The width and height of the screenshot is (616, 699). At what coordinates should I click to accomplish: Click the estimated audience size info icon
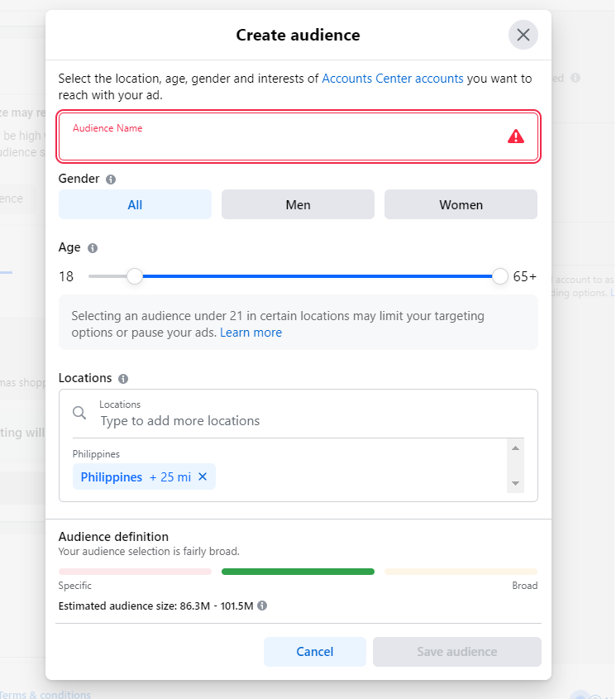tap(262, 606)
